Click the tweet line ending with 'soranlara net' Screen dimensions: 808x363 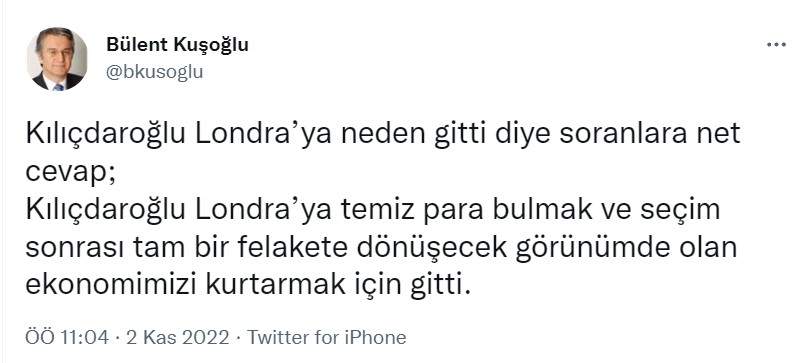click(383, 135)
